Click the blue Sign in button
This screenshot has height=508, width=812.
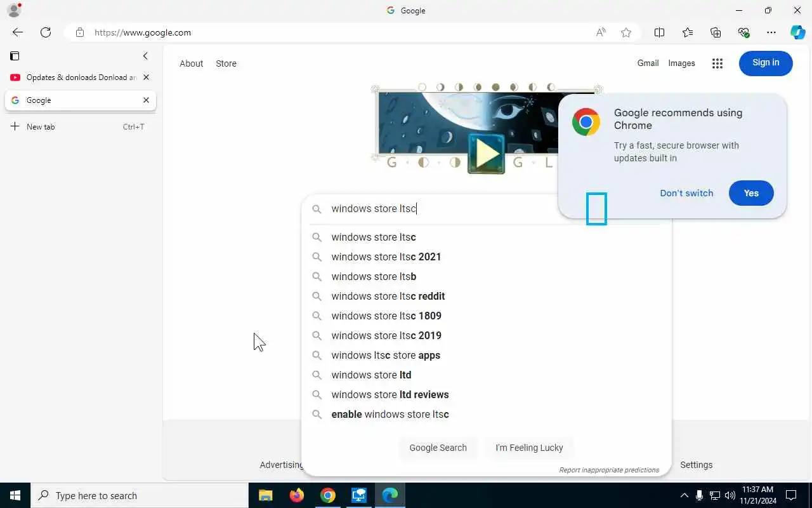click(x=766, y=63)
